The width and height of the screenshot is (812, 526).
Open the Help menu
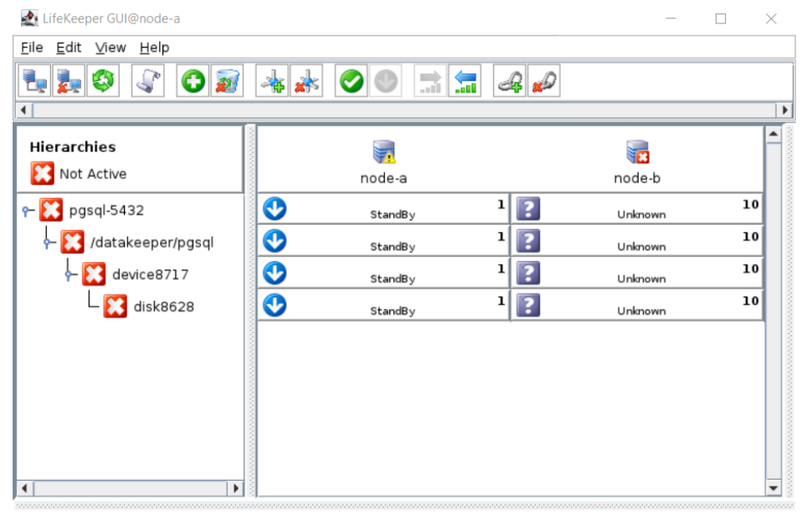pyautogui.click(x=154, y=48)
